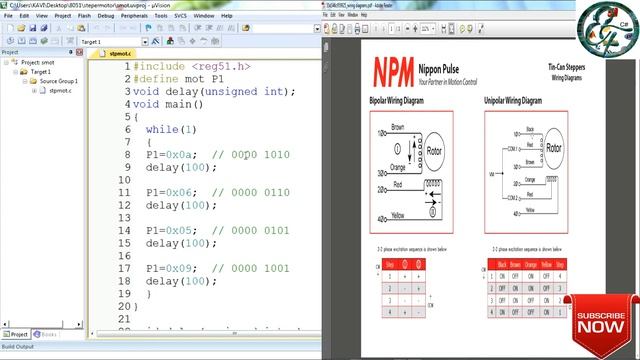Click code line '#include <reg51.h>'

[x=192, y=66]
